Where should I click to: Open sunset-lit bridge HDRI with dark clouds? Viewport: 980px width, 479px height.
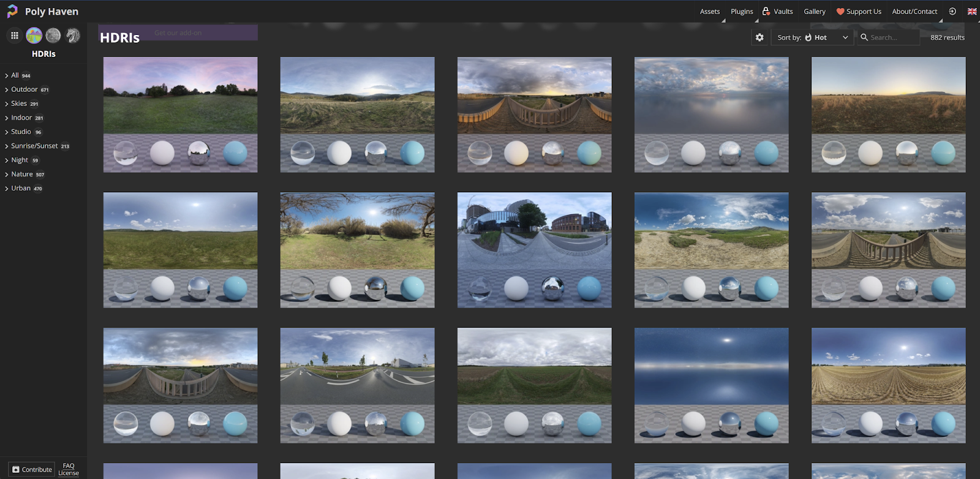pos(534,115)
